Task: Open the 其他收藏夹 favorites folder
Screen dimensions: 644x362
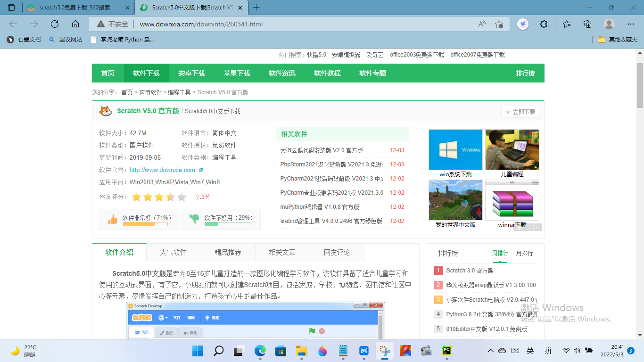Action: 617,40
